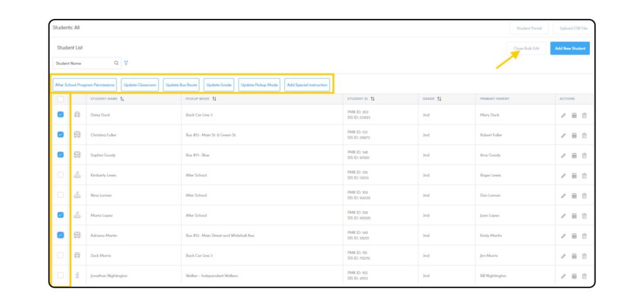Check the box for Kimberly Lewis

coord(60,175)
